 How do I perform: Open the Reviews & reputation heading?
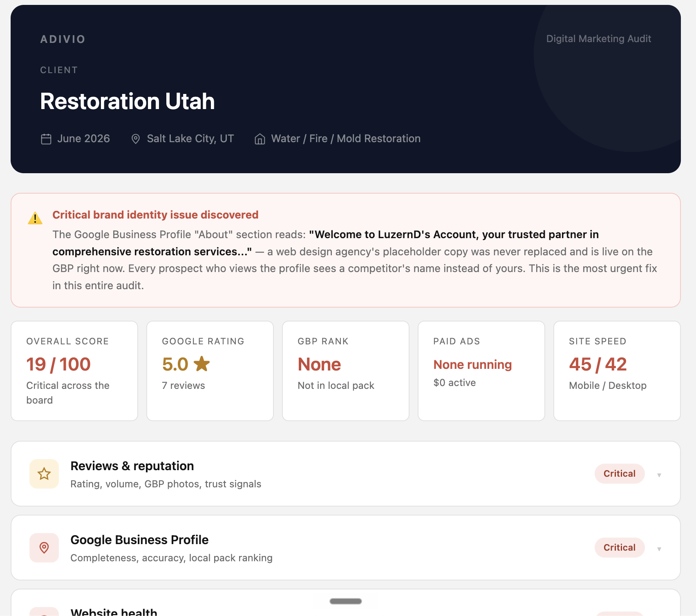(132, 466)
